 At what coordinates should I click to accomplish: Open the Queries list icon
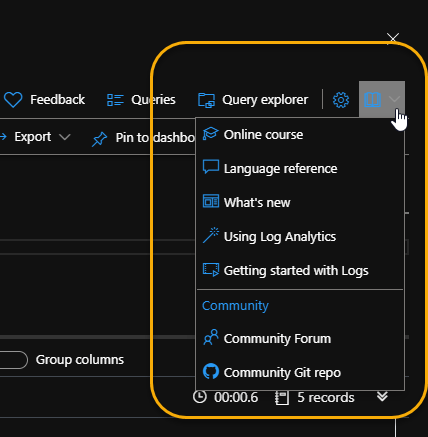(115, 100)
